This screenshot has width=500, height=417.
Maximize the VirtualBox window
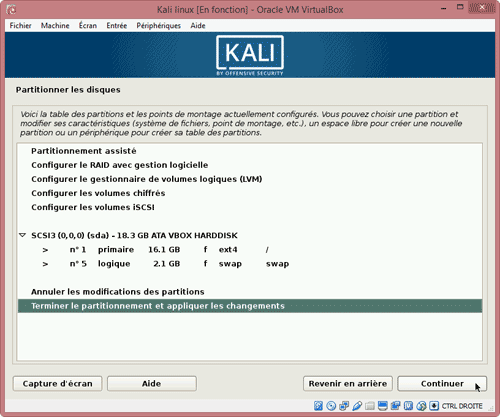[x=460, y=7]
